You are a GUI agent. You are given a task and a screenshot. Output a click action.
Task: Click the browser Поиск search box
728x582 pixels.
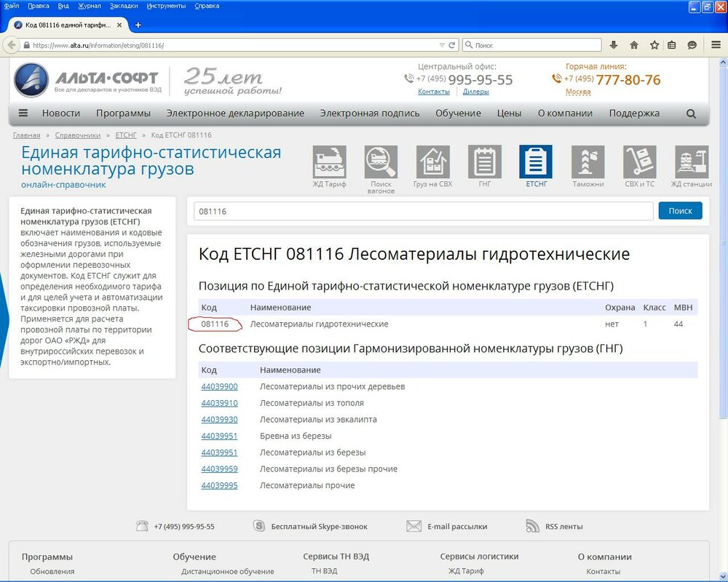click(531, 45)
